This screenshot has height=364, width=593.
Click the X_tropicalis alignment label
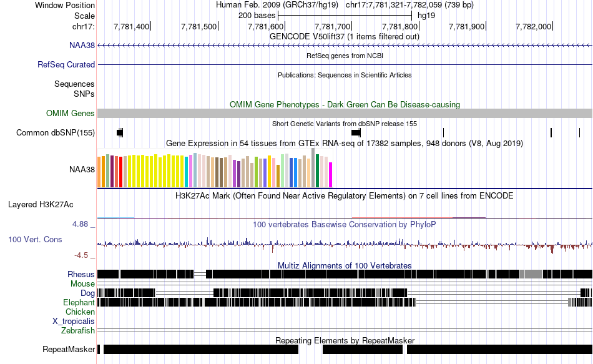tap(74, 322)
